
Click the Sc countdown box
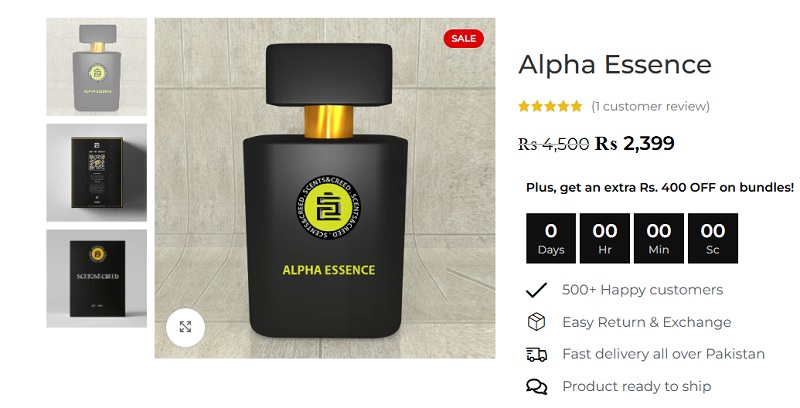click(713, 238)
